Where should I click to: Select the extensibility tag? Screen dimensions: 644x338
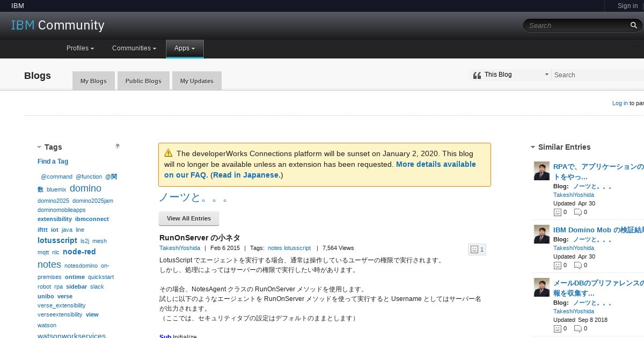coord(55,219)
